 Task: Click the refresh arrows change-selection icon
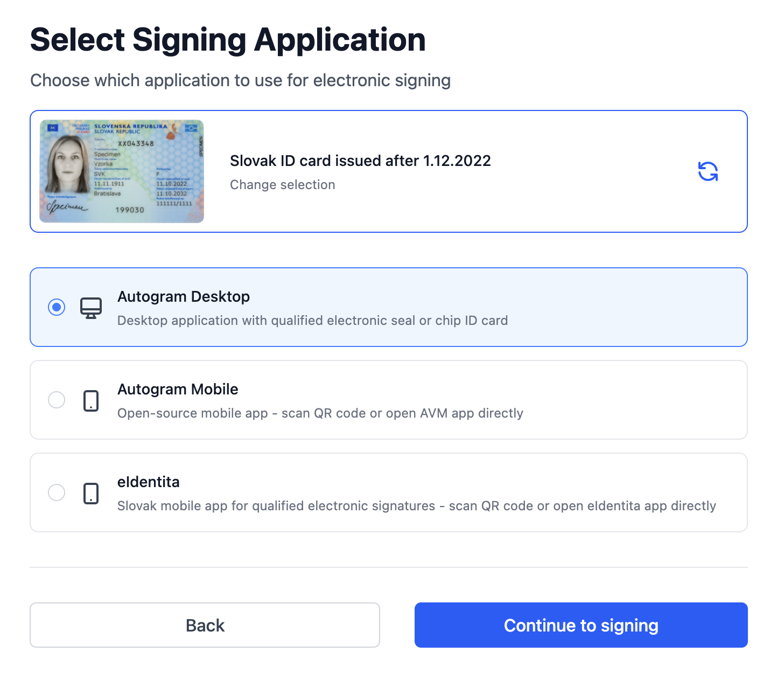tap(708, 171)
